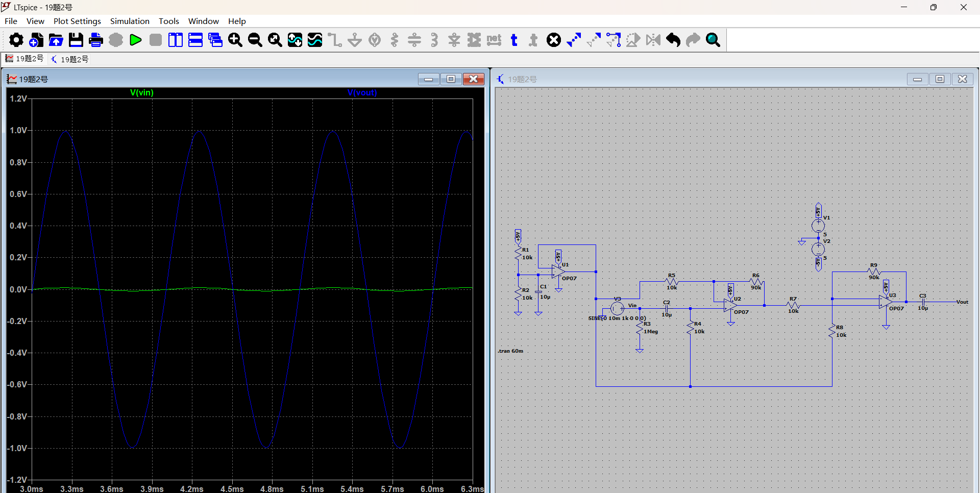Click the 4.5ms label on time axis
980x493 pixels.
(232, 489)
